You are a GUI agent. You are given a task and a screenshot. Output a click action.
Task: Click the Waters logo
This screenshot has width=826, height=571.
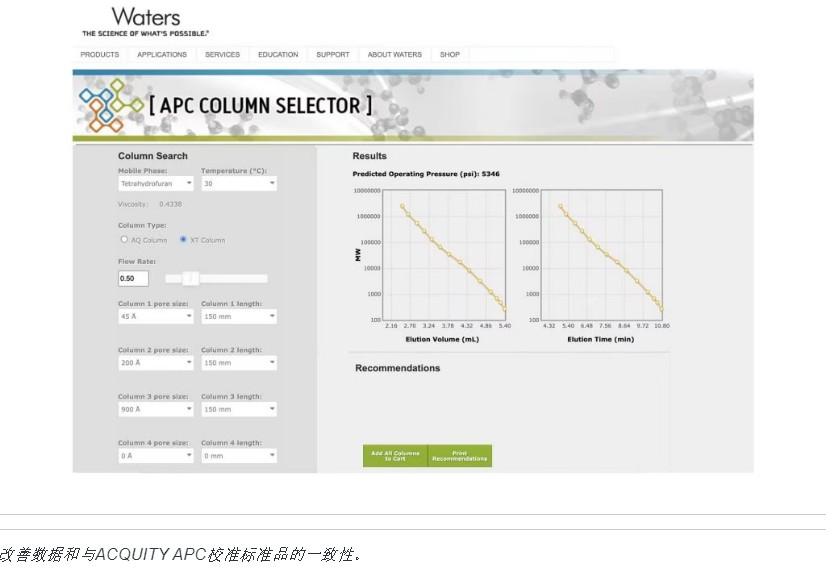click(x=146, y=18)
